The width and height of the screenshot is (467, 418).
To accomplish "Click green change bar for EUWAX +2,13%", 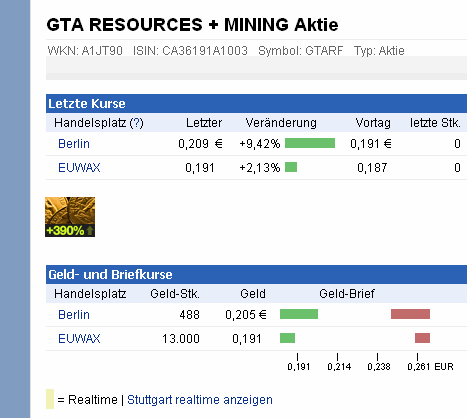I will click(291, 167).
